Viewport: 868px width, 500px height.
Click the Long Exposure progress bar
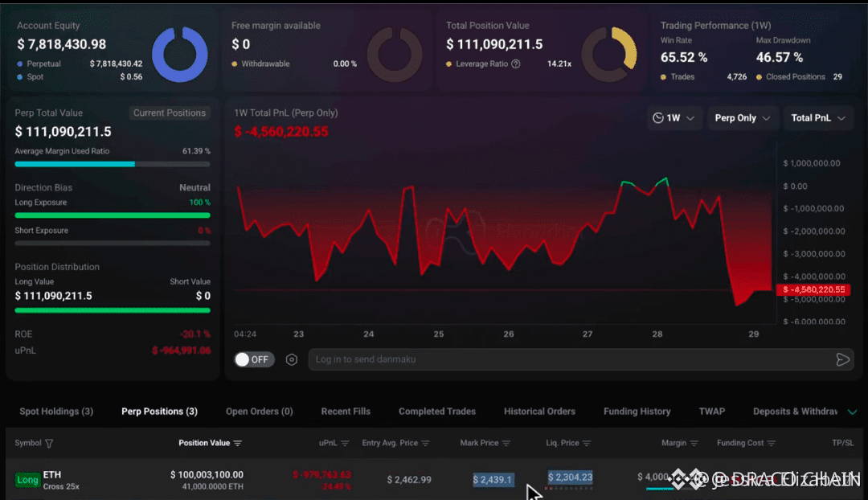tap(113, 215)
